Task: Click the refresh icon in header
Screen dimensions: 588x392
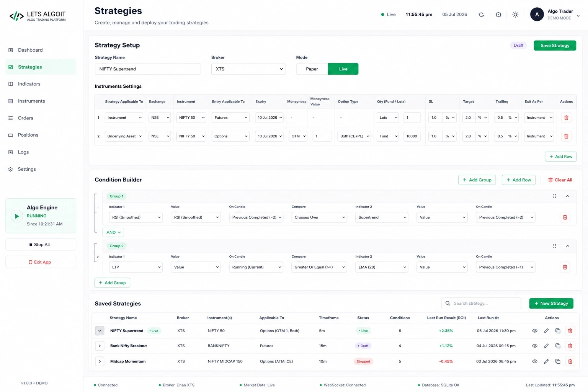Action: click(x=481, y=15)
